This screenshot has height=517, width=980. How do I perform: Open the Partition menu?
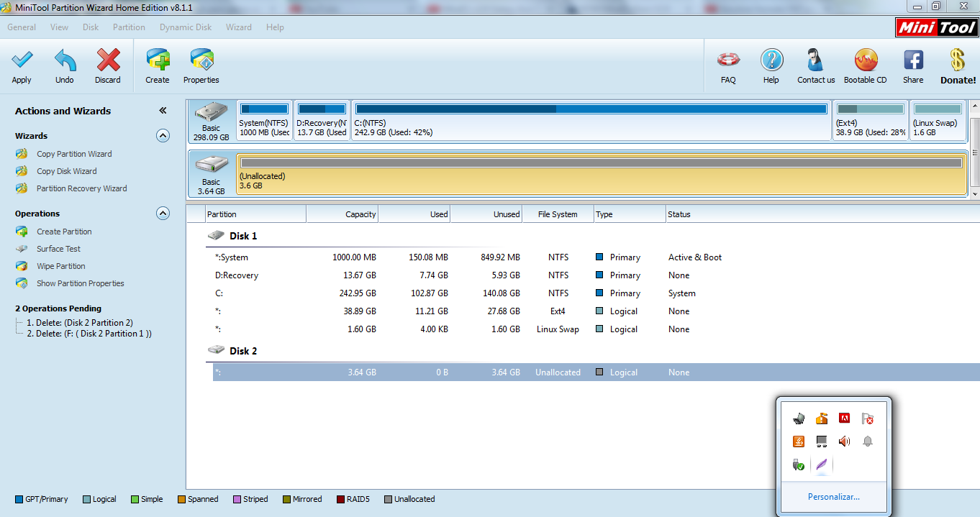(129, 27)
